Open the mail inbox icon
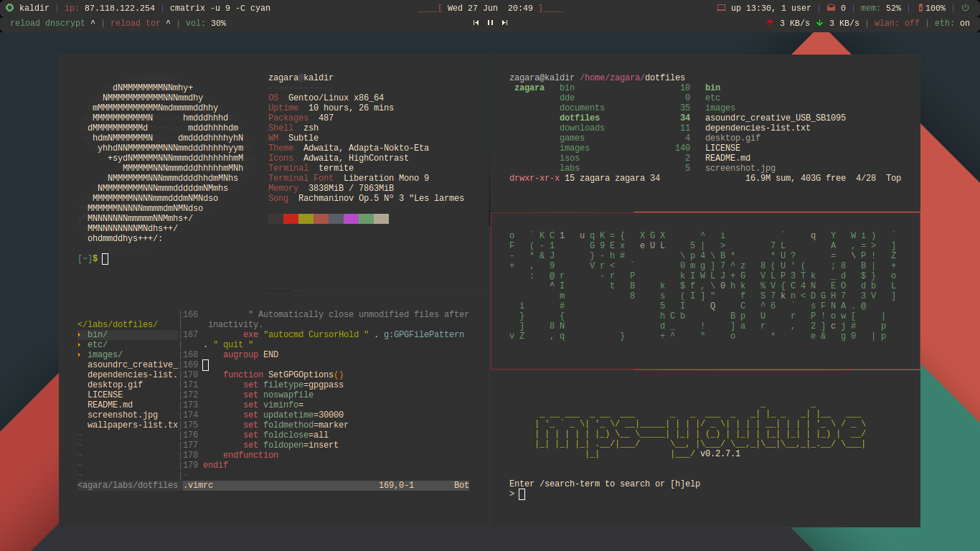This screenshot has width=980, height=551. pyautogui.click(x=831, y=8)
